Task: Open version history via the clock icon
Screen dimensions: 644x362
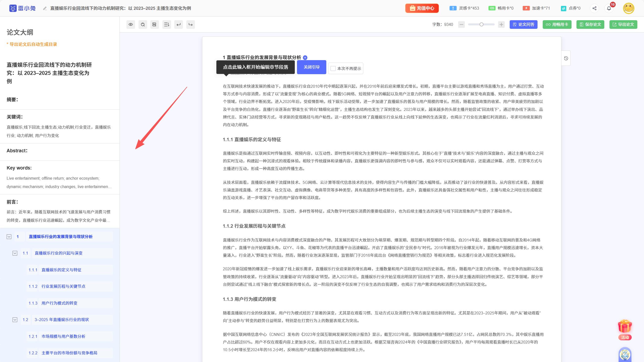Action: [x=567, y=58]
